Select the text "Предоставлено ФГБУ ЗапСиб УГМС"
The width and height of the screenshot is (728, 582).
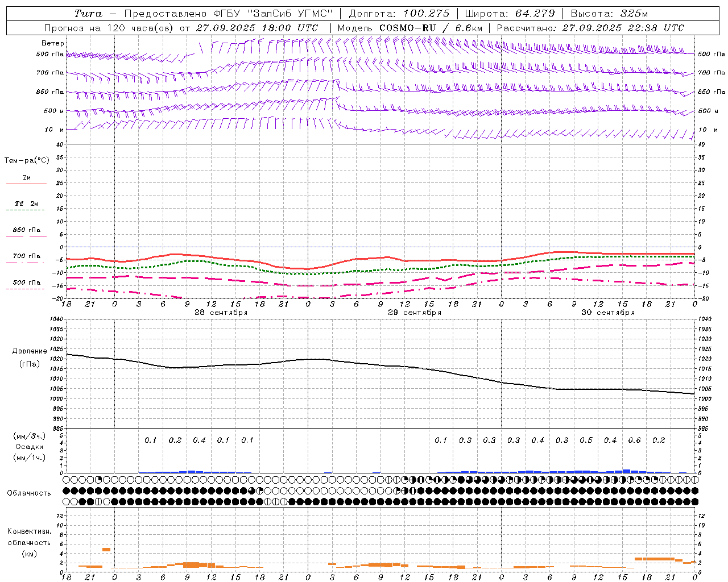click(x=228, y=14)
